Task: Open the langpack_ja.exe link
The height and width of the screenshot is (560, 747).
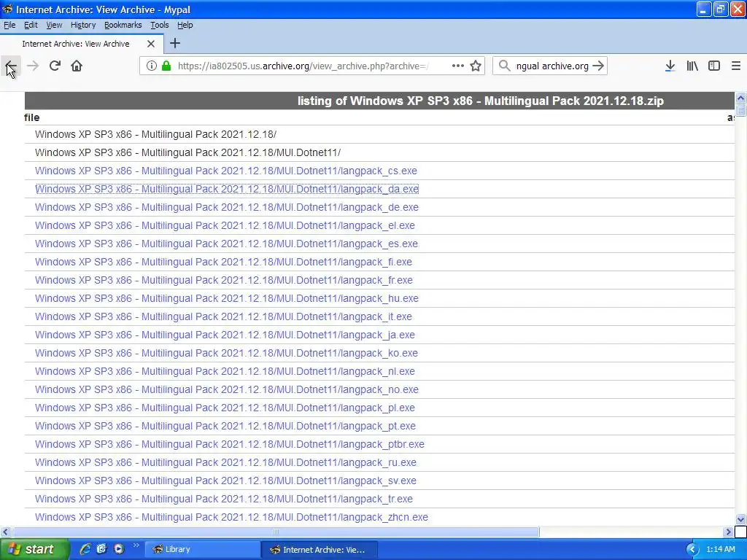Action: click(x=225, y=335)
